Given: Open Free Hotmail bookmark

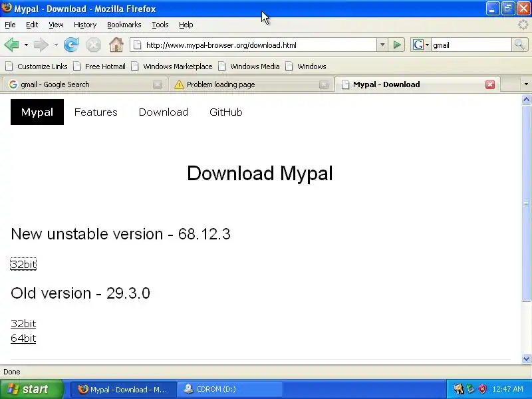Looking at the screenshot, I should pyautogui.click(x=99, y=66).
